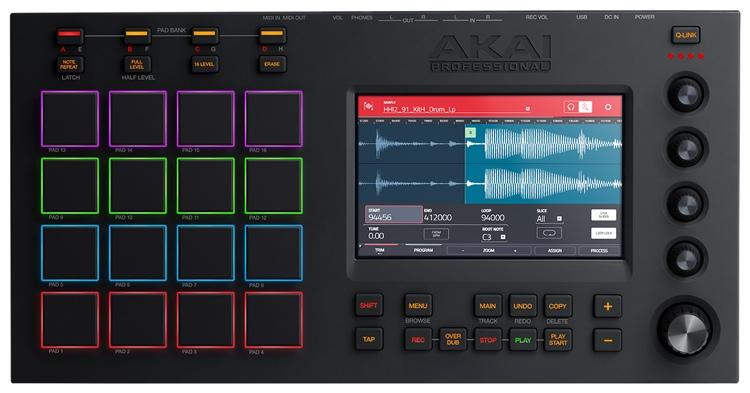Enable the Full Level button
The width and height of the screenshot is (750, 393).
tap(137, 65)
